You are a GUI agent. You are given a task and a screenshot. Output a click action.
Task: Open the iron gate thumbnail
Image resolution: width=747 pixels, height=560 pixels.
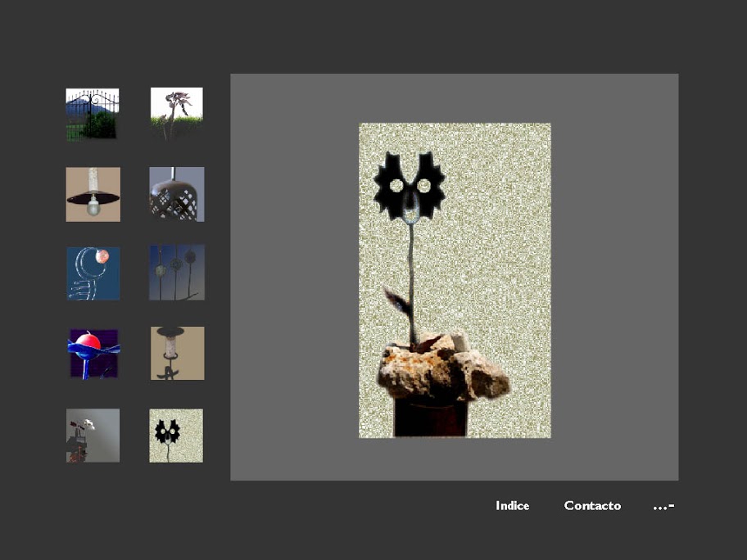[93, 114]
